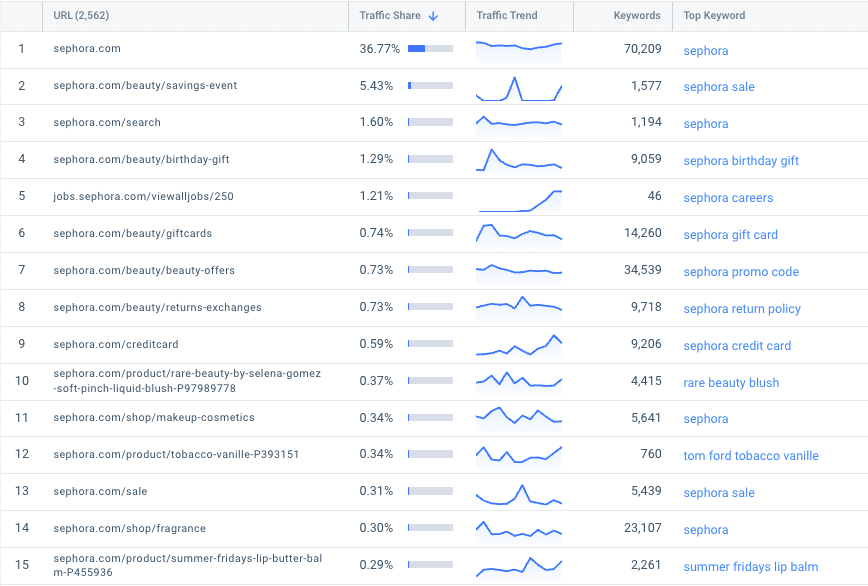
Task: Select the sephora.com/beauty/savings-event URL
Action: [x=145, y=85]
